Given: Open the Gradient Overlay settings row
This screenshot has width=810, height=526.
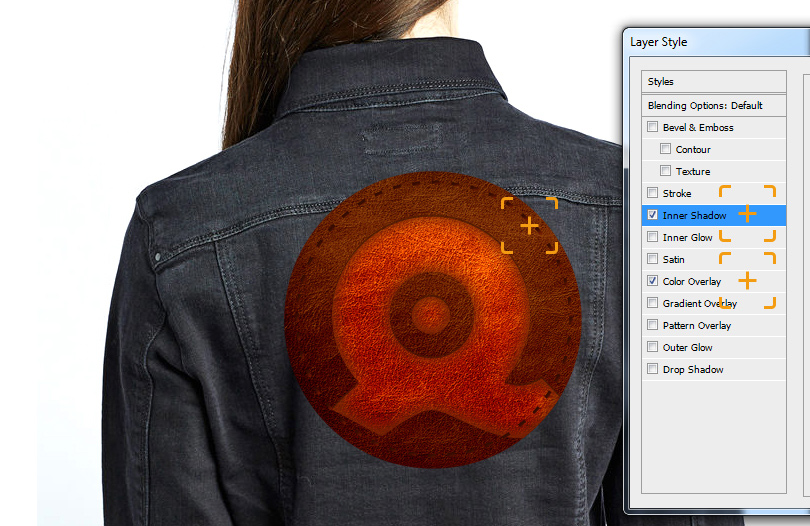Looking at the screenshot, I should tap(714, 303).
